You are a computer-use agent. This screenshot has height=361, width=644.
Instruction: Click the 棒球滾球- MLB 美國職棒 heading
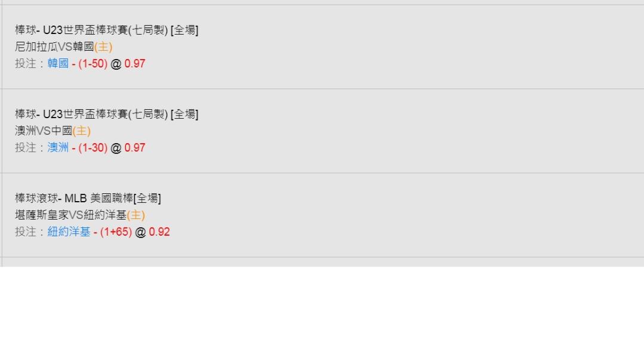88,198
